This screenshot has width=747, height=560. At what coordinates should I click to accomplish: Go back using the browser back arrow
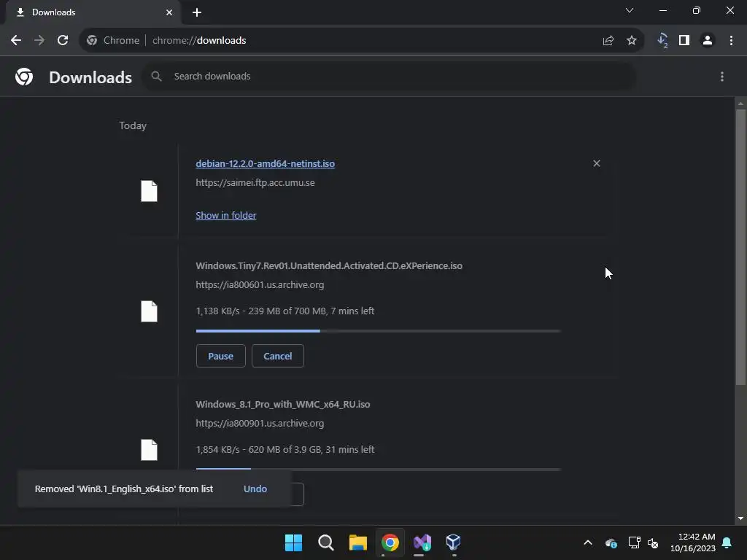(16, 41)
